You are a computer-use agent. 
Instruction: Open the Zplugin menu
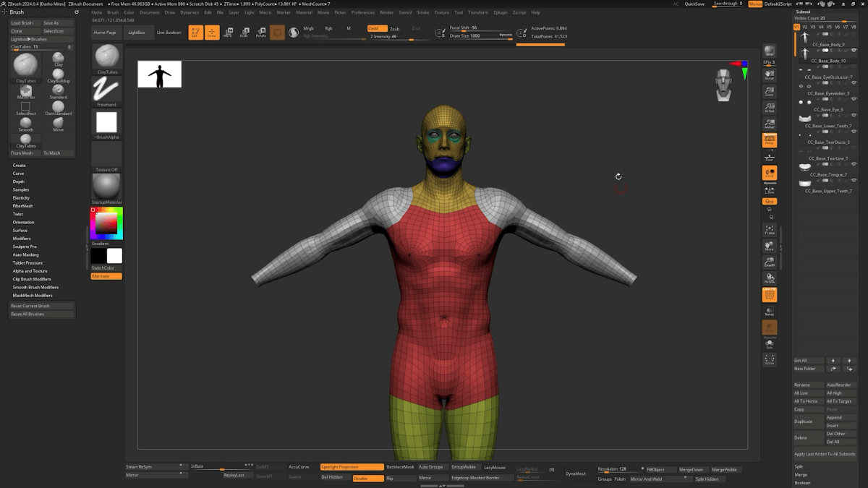pyautogui.click(x=501, y=12)
